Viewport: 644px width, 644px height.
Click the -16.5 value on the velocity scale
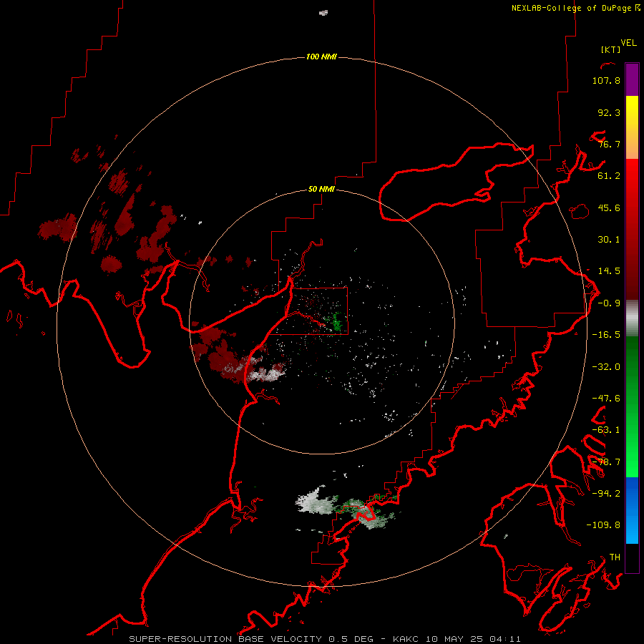[606, 335]
